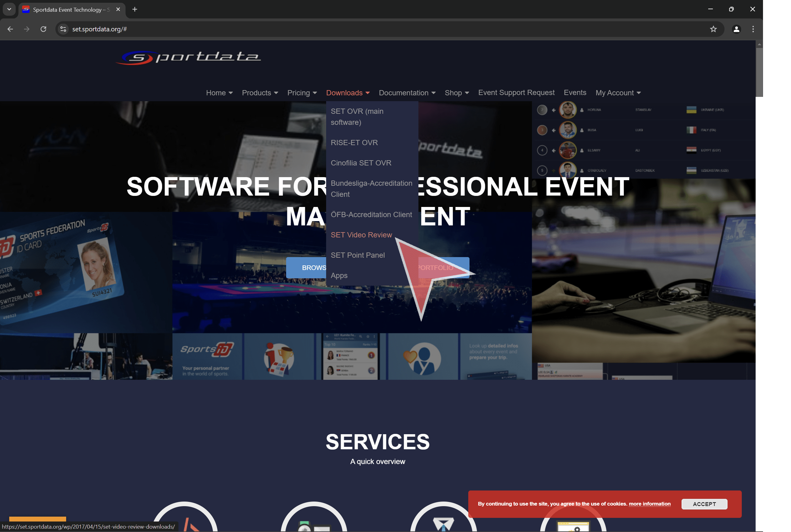Reload the page with refresh icon
The image size is (791, 532).
tap(43, 29)
